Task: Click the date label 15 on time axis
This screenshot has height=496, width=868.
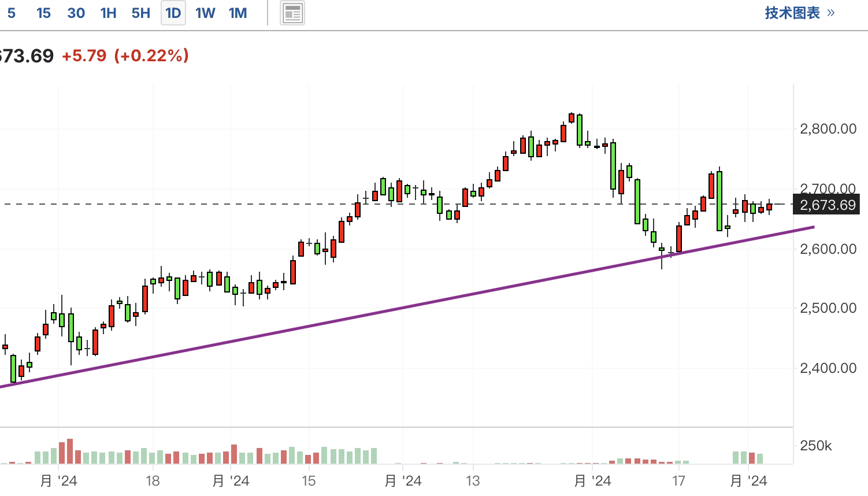Action: pos(309,481)
